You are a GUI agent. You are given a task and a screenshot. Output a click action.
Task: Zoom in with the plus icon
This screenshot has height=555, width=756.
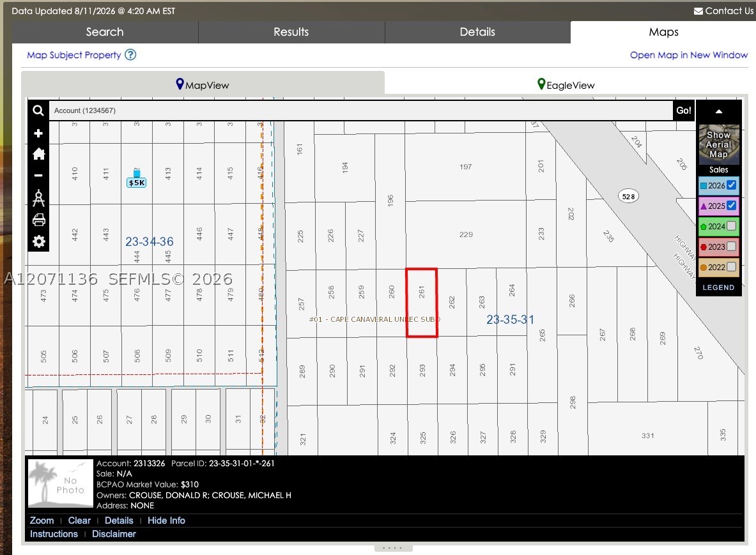(x=38, y=133)
